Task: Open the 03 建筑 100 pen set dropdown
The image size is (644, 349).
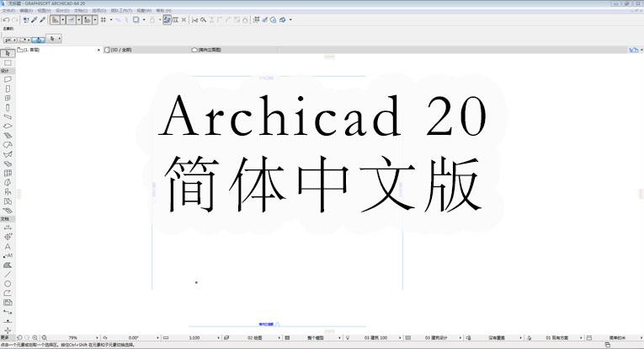Action: (400, 338)
